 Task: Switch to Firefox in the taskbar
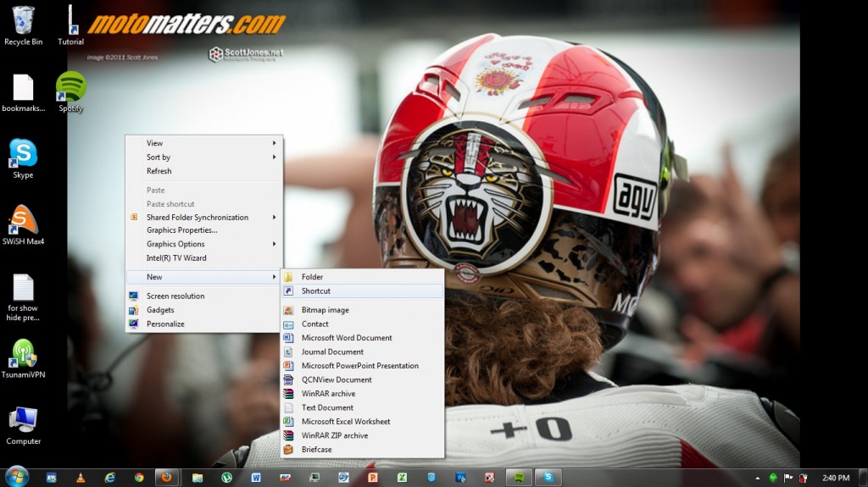point(166,477)
